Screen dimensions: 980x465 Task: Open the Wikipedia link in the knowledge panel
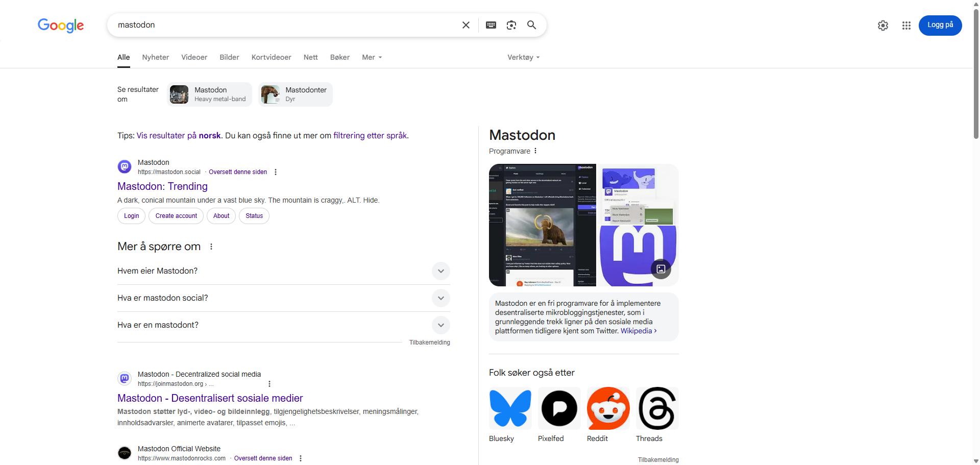(639, 331)
